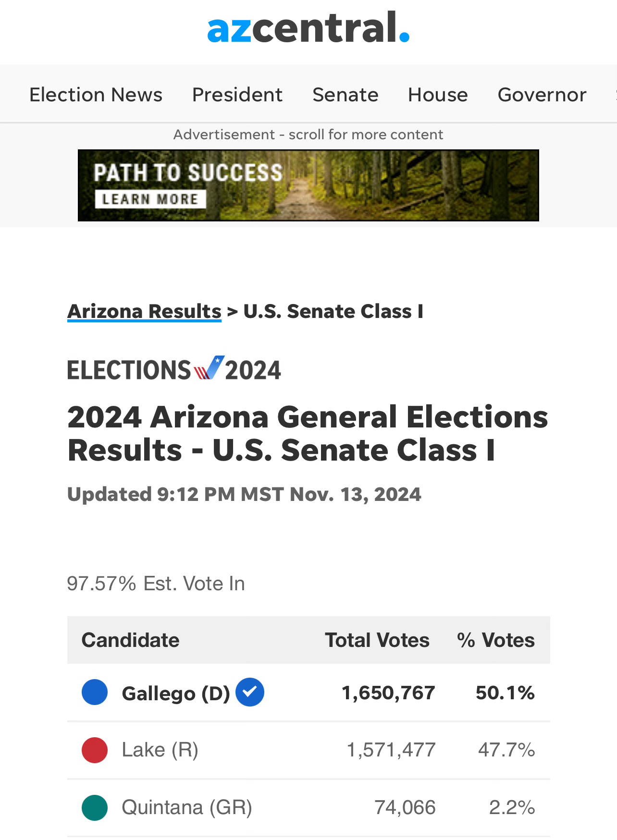Click the Learn More ad button
This screenshot has width=617, height=840.
150,199
